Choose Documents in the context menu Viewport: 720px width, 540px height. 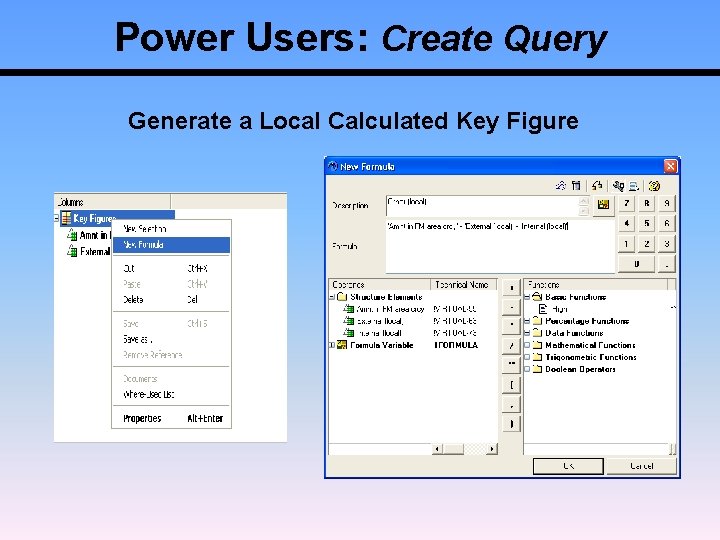171,379
